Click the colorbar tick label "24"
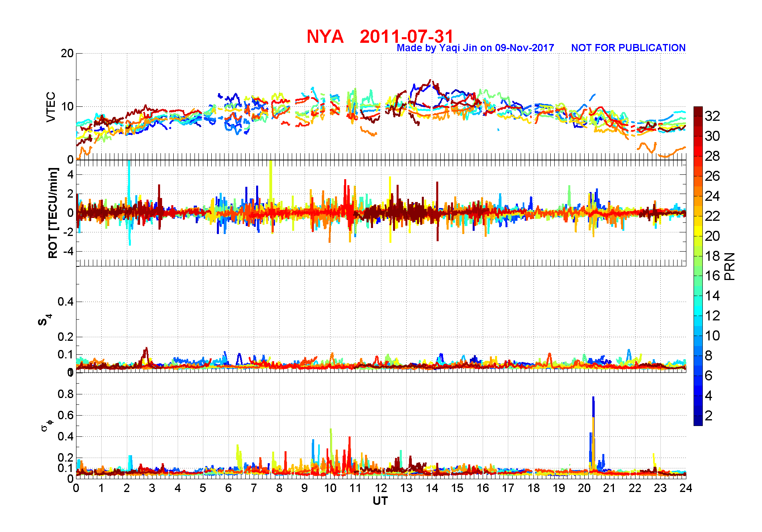This screenshot has height=532, width=762. [712, 196]
